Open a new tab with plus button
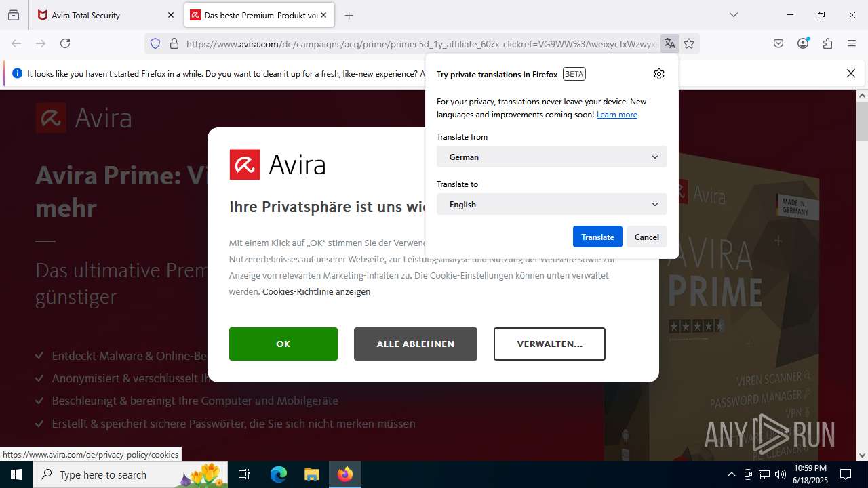Screen dimensions: 868x488 [349, 15]
